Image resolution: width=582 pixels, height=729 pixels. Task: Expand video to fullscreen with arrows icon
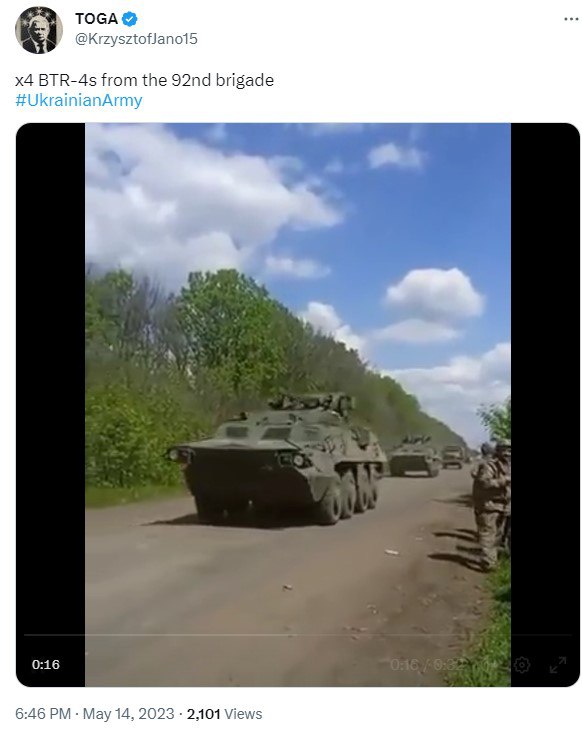pyautogui.click(x=557, y=664)
